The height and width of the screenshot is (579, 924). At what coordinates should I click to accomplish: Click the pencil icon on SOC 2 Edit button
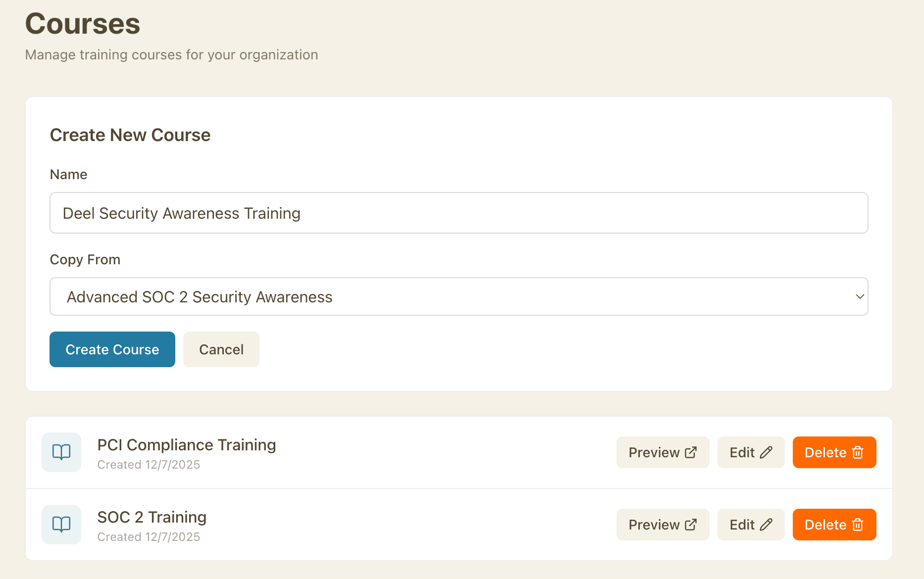(767, 524)
